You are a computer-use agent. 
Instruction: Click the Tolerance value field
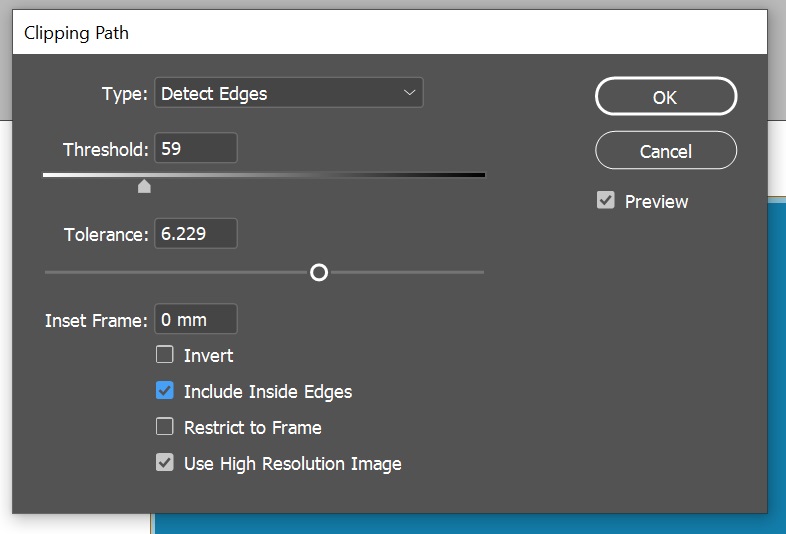196,235
